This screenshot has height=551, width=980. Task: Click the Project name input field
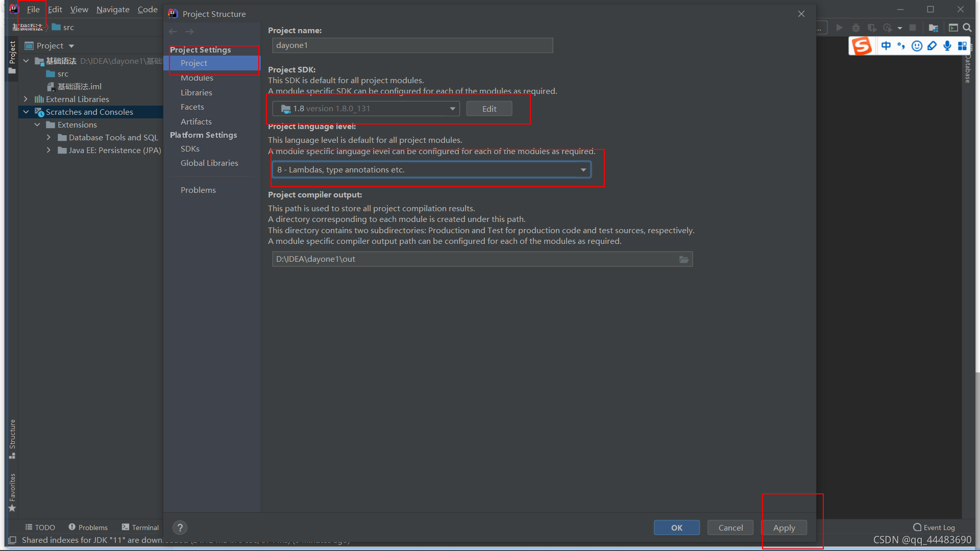tap(412, 45)
